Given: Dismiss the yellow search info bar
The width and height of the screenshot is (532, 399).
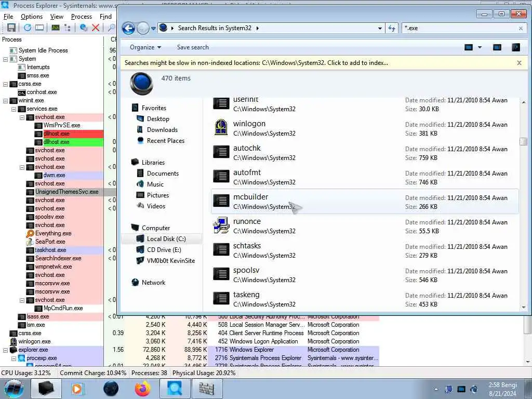Looking at the screenshot, I should (519, 63).
